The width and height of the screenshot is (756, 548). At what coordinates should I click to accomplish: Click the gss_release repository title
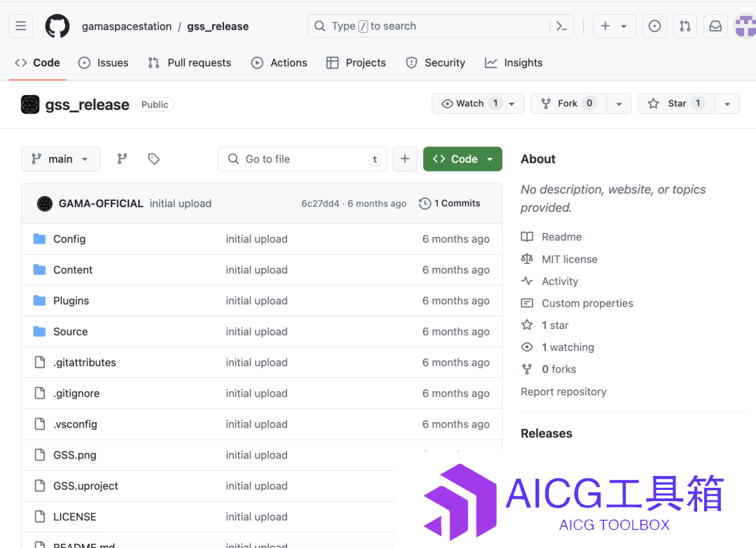point(87,104)
